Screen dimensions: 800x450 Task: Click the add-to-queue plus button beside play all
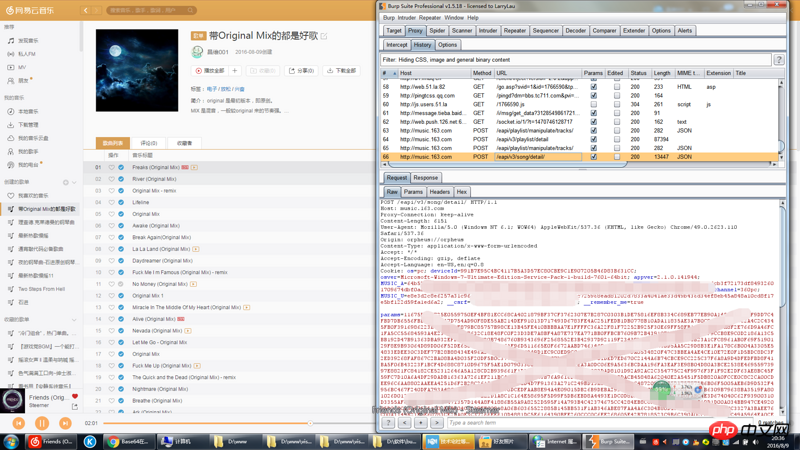click(235, 71)
